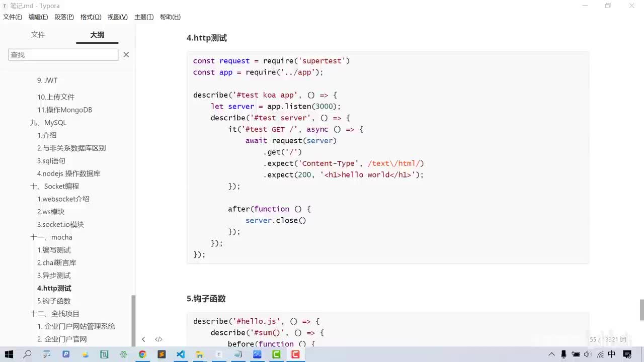Go to 2. 企业门户官网 in outline
Screen dimensions: 644x362
(62, 339)
